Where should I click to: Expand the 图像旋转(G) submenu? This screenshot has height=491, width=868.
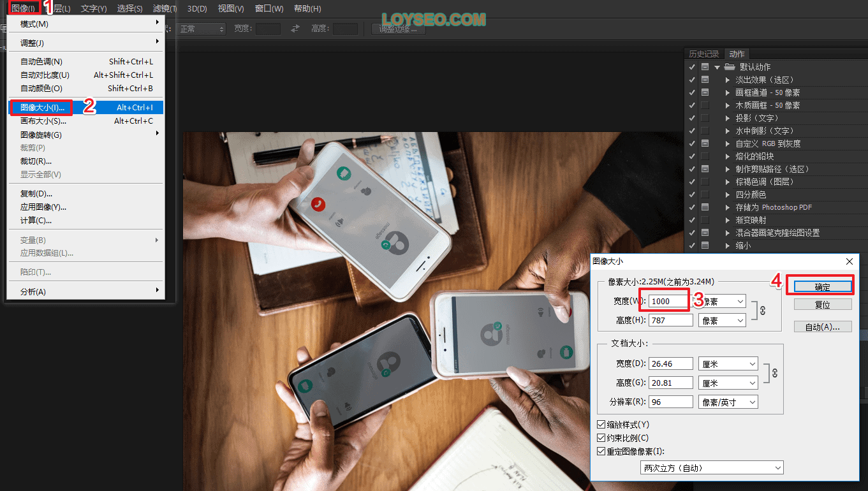coord(85,135)
